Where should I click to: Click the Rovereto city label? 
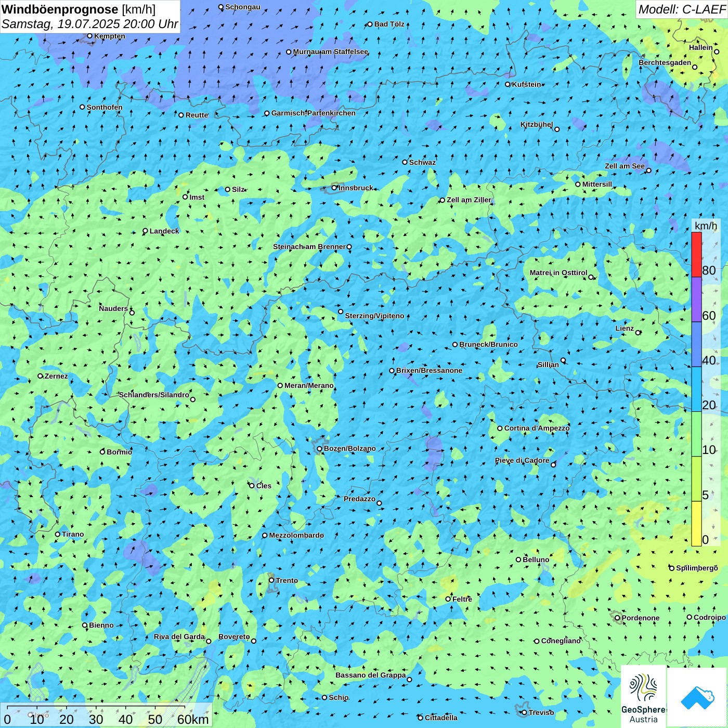pyautogui.click(x=235, y=636)
